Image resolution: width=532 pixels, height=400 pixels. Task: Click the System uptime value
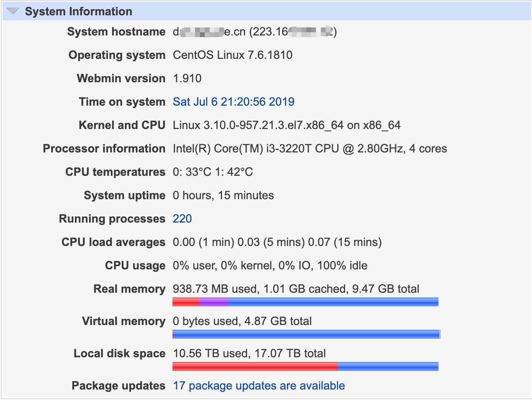point(223,195)
